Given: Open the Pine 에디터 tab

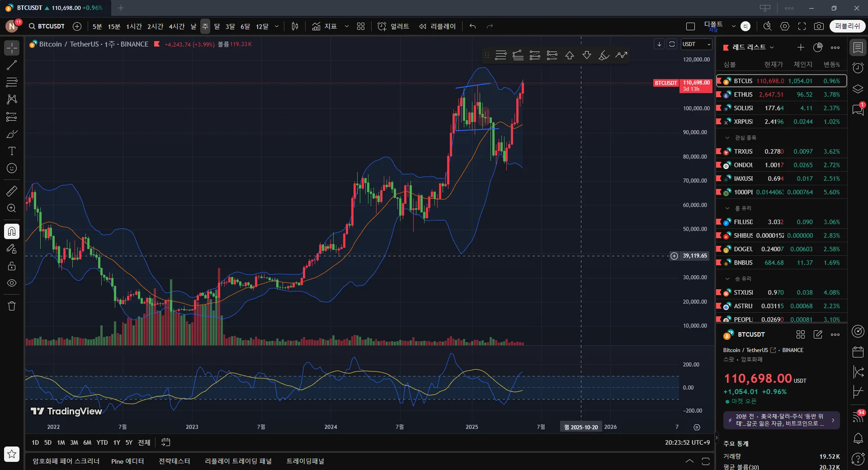Looking at the screenshot, I should click(x=127, y=461).
